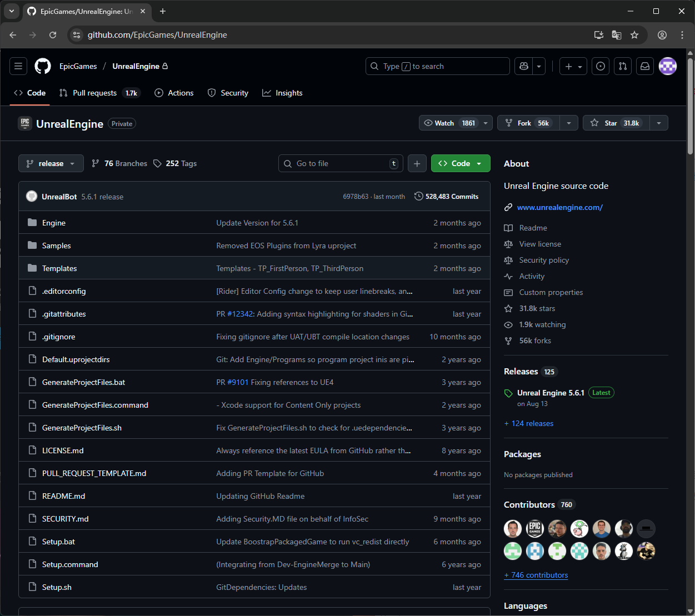Click the add file plus button
Screen dimensions: 695x616
coord(417,163)
